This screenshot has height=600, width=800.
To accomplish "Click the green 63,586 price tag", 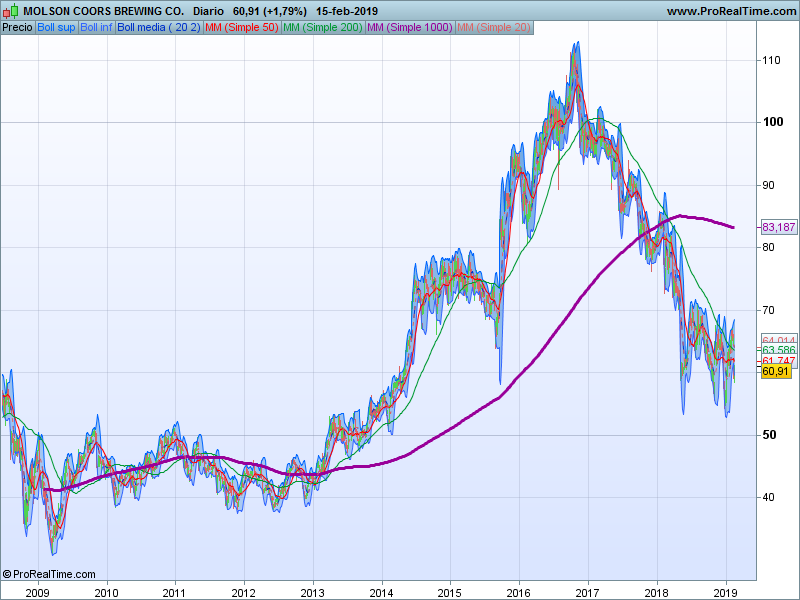I will coord(779,350).
